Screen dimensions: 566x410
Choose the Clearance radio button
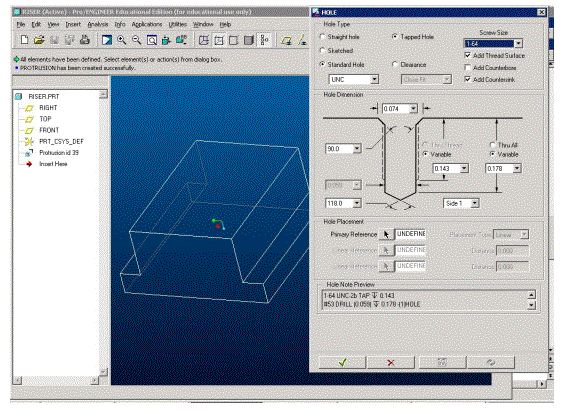pos(395,64)
